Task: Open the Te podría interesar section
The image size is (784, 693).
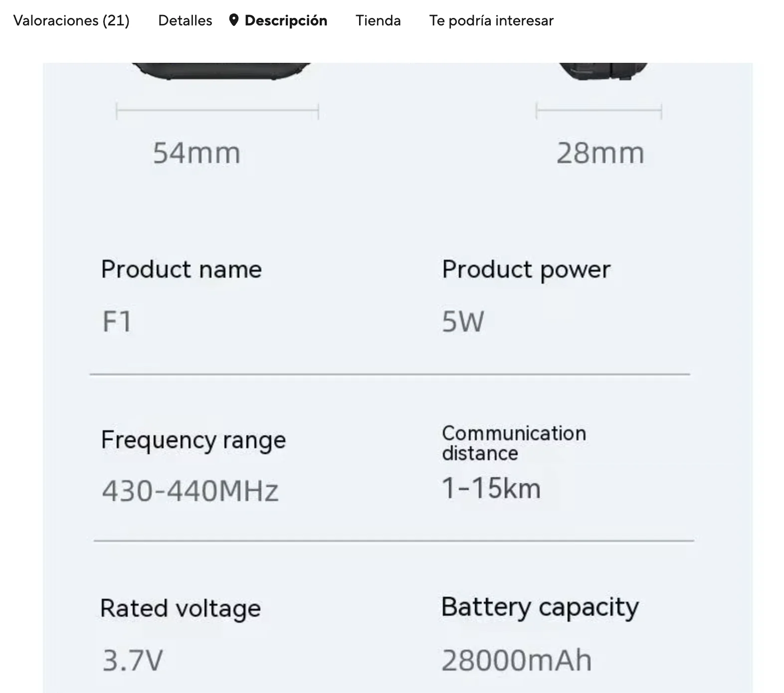Action: [491, 20]
